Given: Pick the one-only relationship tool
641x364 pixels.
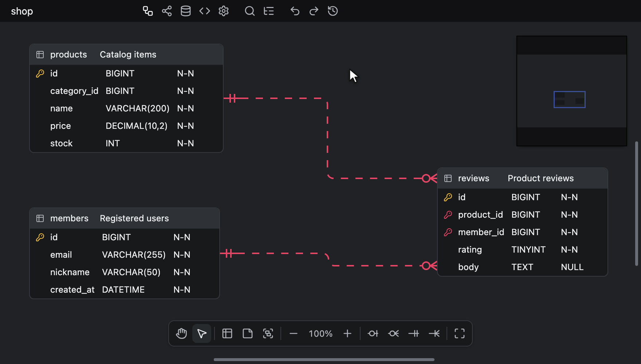Looking at the screenshot, I should 414,333.
